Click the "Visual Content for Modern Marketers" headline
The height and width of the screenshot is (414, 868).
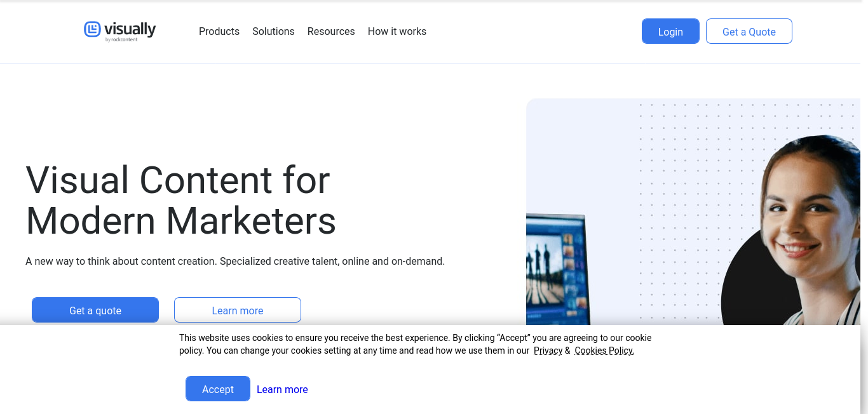coord(180,200)
